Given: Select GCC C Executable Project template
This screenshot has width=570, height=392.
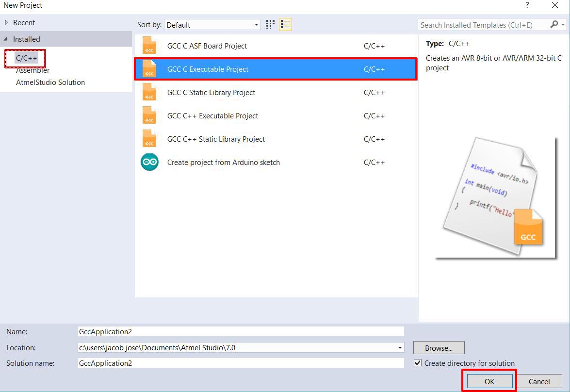Looking at the screenshot, I should pos(277,69).
